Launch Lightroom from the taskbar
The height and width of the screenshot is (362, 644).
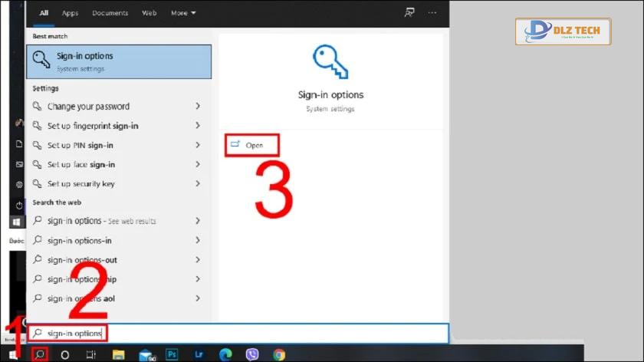pyautogui.click(x=199, y=354)
